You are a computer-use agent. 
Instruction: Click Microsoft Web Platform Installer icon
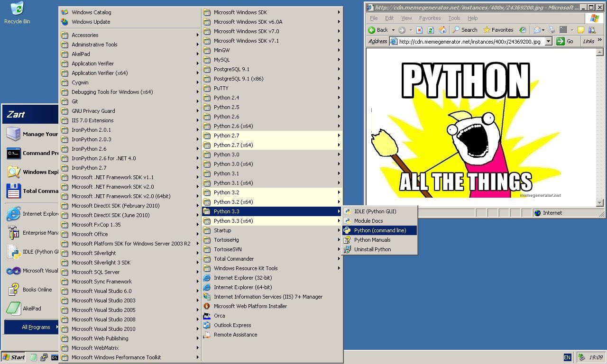point(207,306)
